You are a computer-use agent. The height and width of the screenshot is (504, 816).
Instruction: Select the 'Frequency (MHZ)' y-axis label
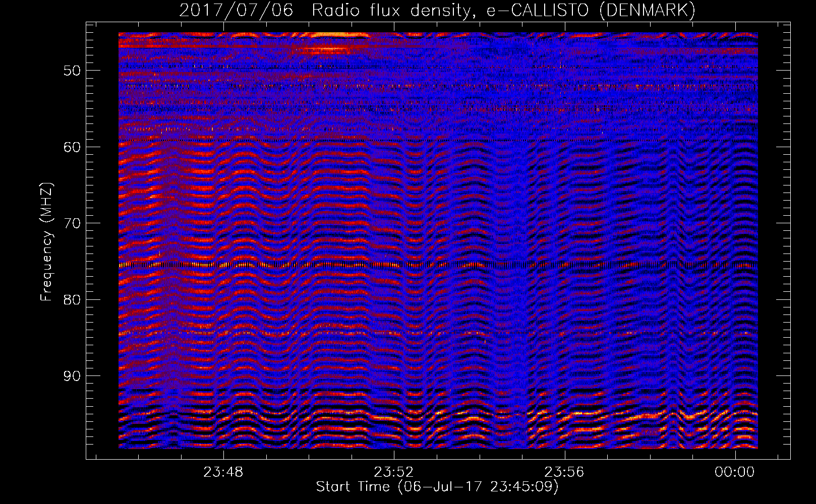point(46,242)
